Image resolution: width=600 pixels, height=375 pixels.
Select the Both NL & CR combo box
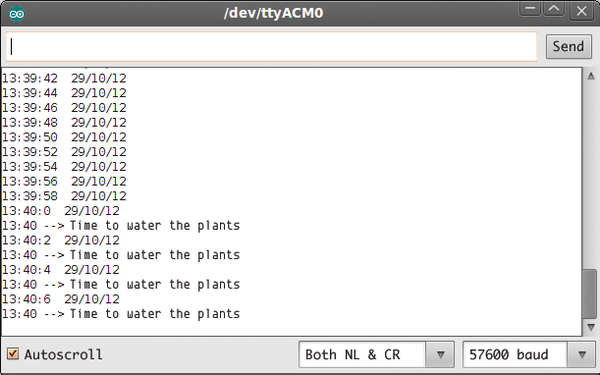point(377,355)
